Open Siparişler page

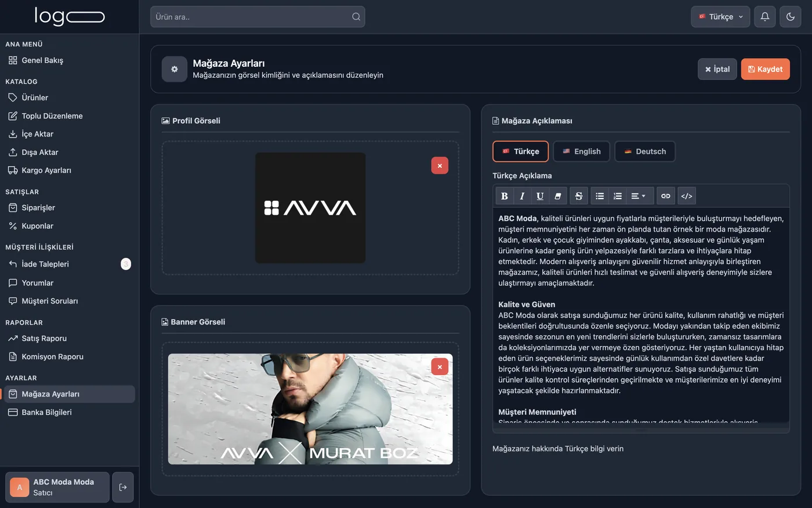coord(70,208)
